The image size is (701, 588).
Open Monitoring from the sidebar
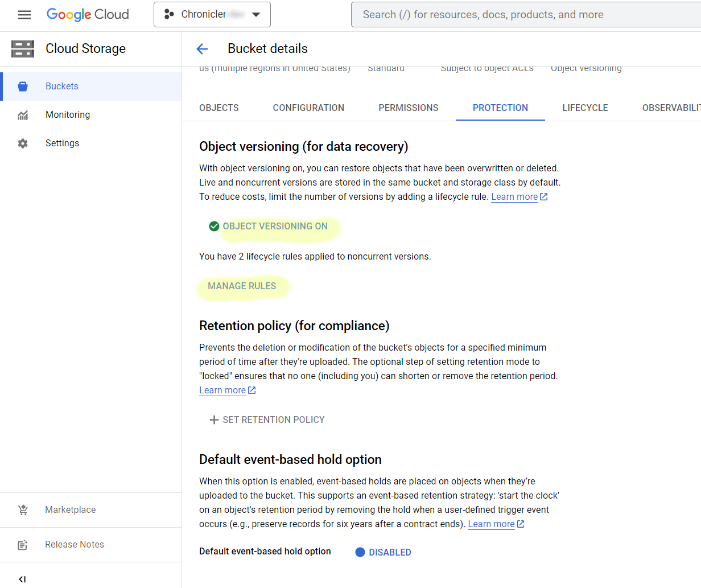67,114
